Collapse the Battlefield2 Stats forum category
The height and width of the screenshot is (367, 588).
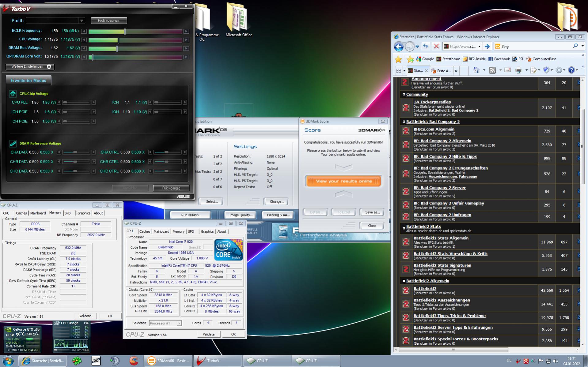(x=404, y=228)
